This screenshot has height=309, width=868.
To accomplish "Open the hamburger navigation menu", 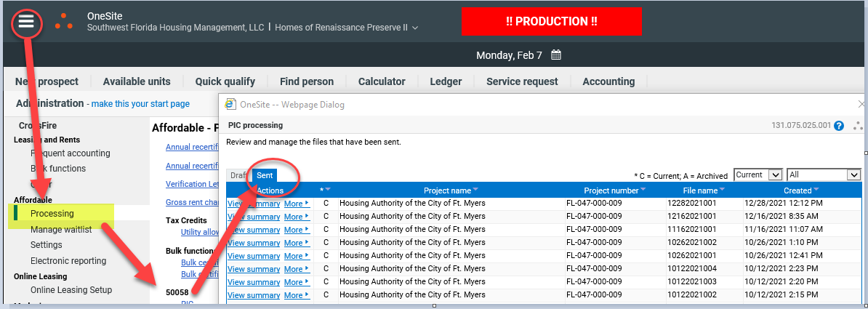I will [26, 22].
